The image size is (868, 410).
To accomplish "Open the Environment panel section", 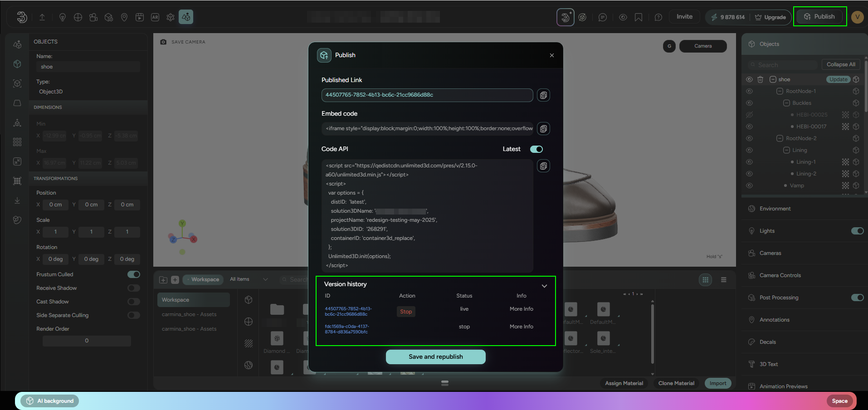I will point(775,209).
